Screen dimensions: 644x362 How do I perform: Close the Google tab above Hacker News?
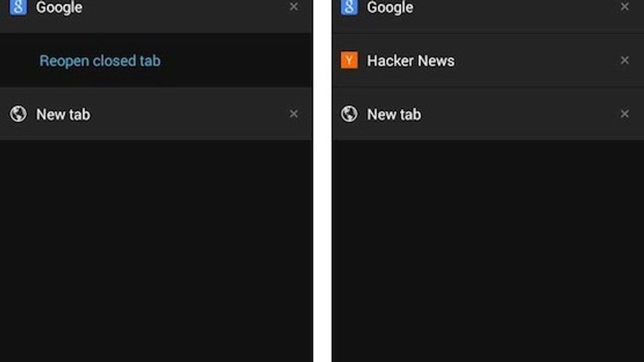[625, 6]
